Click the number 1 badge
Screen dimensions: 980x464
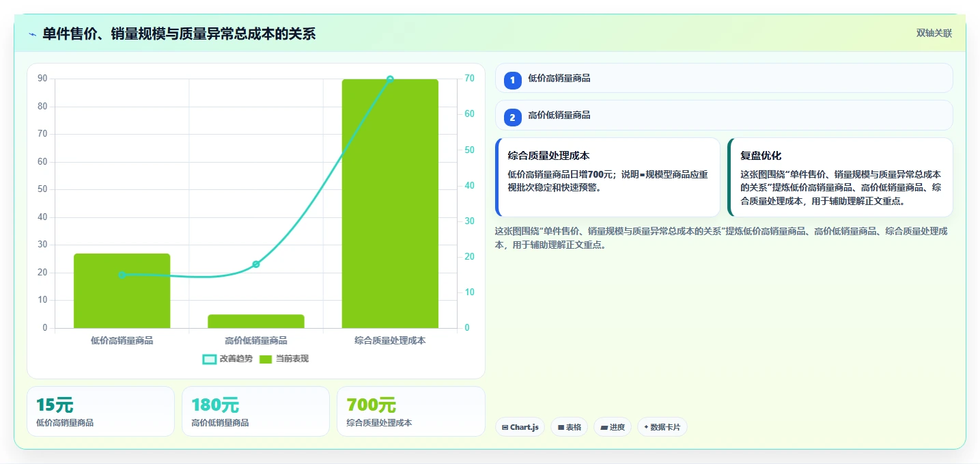tap(513, 81)
